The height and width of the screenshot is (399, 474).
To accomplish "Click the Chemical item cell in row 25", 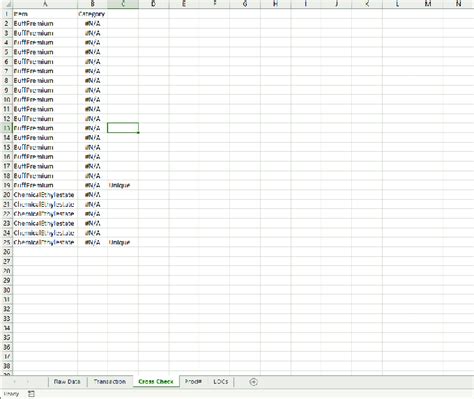I will (x=45, y=242).
